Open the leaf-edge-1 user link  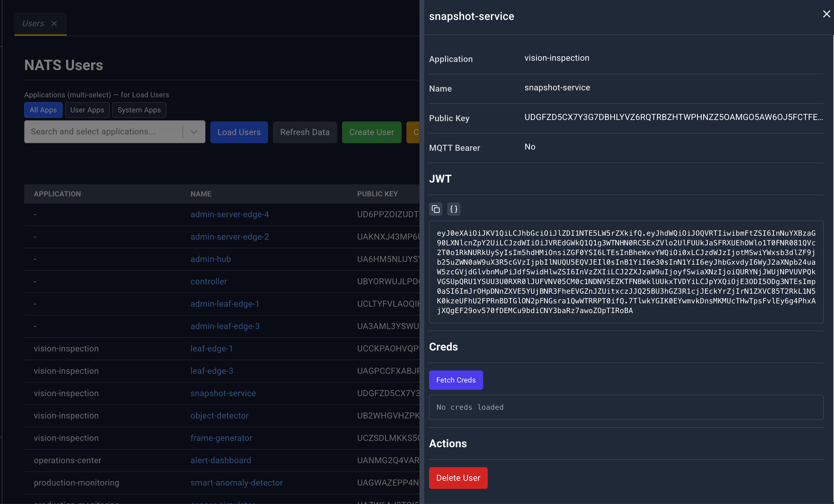pos(212,348)
